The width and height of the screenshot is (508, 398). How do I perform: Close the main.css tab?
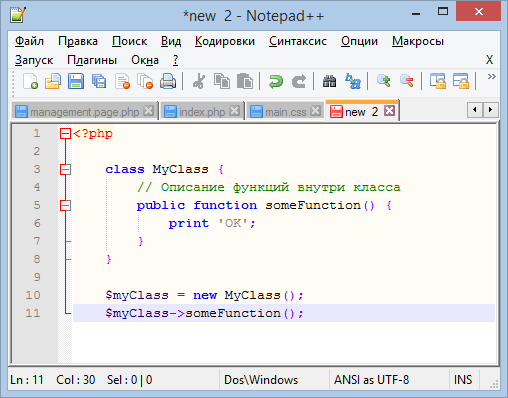click(315, 111)
